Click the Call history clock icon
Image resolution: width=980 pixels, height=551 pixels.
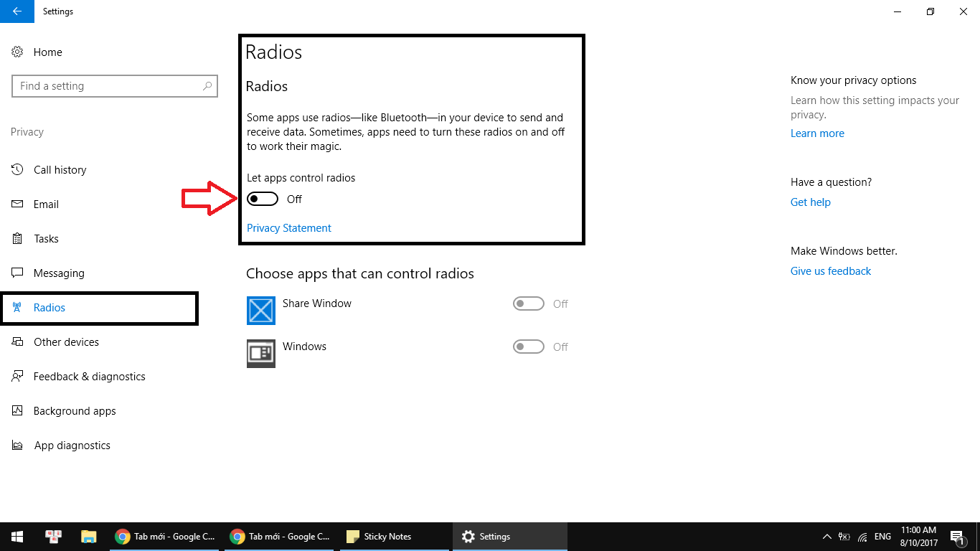pyautogui.click(x=18, y=170)
